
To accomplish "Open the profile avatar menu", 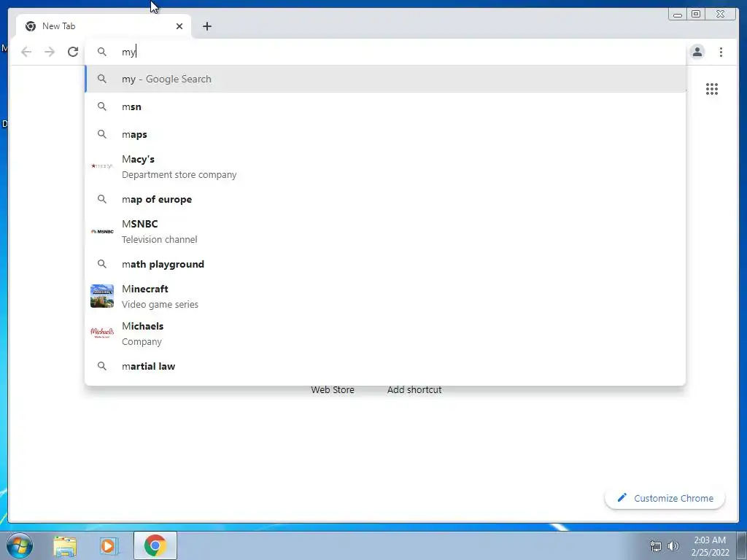I will (697, 52).
